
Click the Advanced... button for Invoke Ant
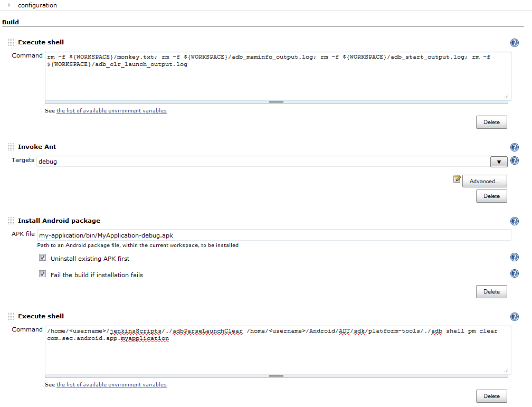[484, 181]
